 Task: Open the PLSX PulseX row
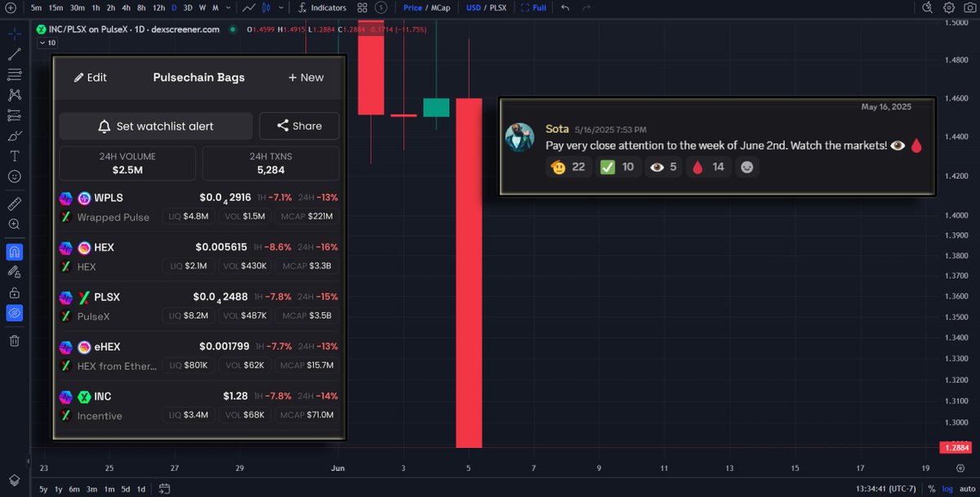point(199,307)
